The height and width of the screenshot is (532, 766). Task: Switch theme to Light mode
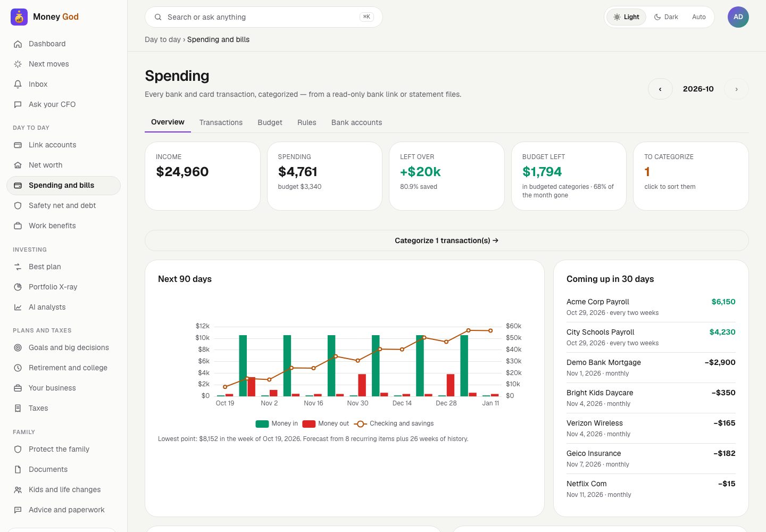pyautogui.click(x=627, y=17)
